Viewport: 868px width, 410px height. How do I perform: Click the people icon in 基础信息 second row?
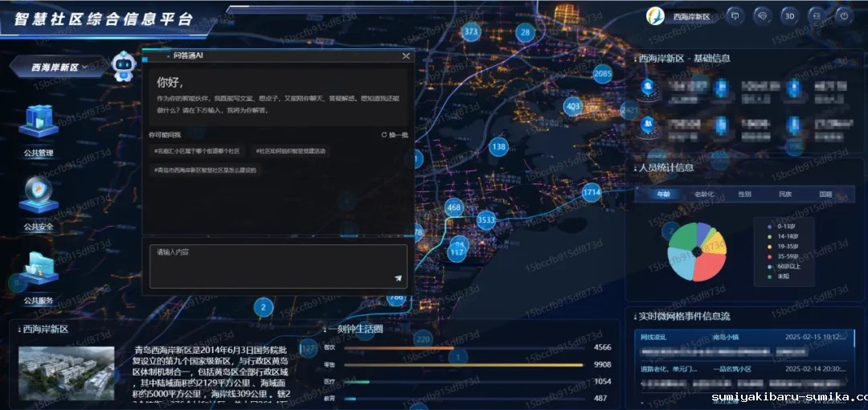click(x=647, y=125)
